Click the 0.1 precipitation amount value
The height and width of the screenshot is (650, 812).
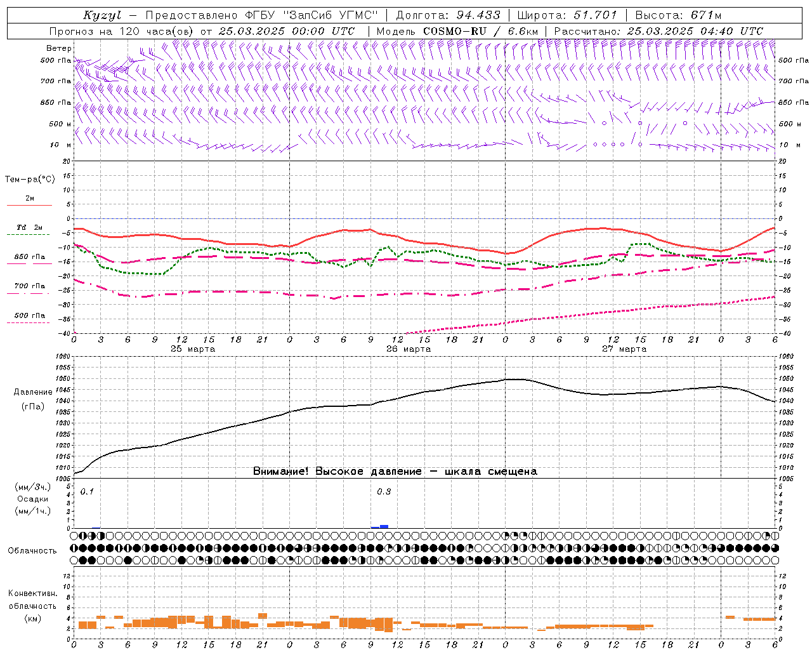tap(87, 491)
